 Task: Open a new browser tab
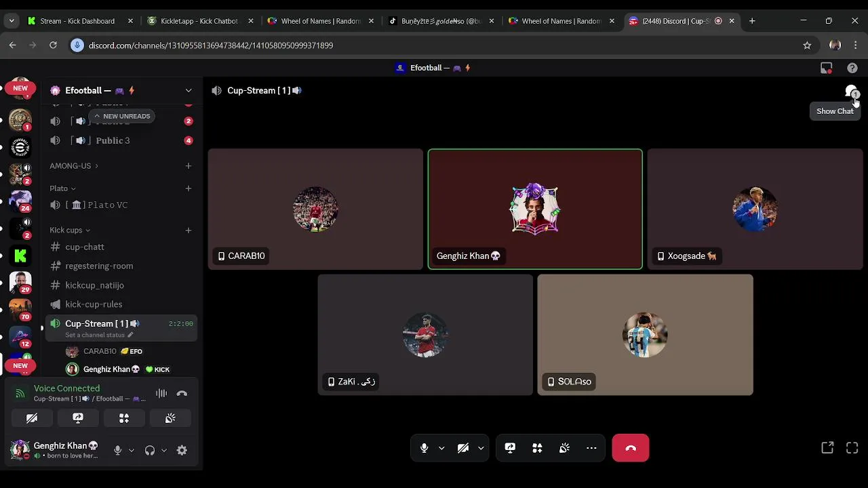point(752,21)
